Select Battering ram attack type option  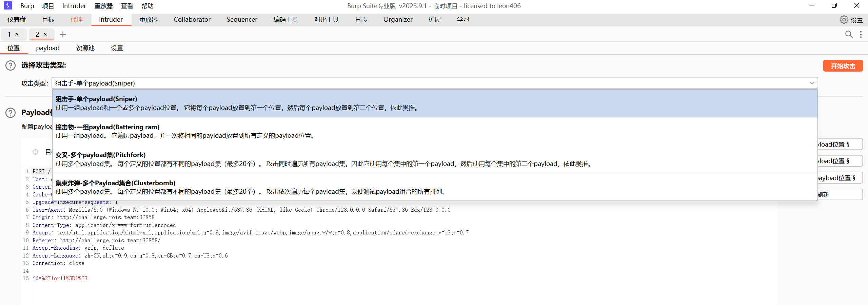coord(435,131)
